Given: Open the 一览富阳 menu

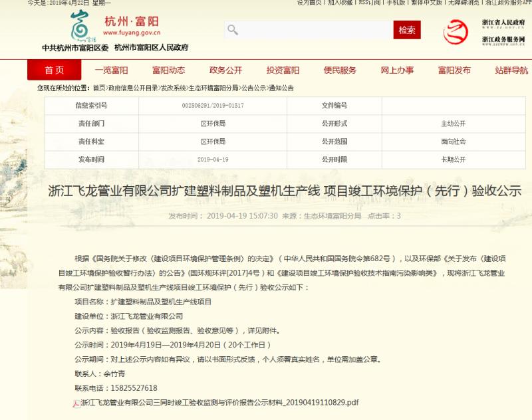Looking at the screenshot, I should pyautogui.click(x=111, y=70).
